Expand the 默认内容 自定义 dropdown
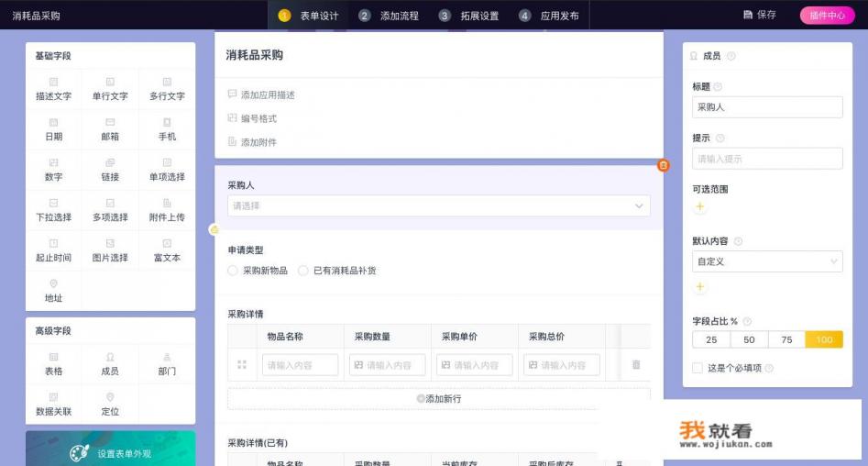Image resolution: width=868 pixels, height=466 pixels. point(767,261)
